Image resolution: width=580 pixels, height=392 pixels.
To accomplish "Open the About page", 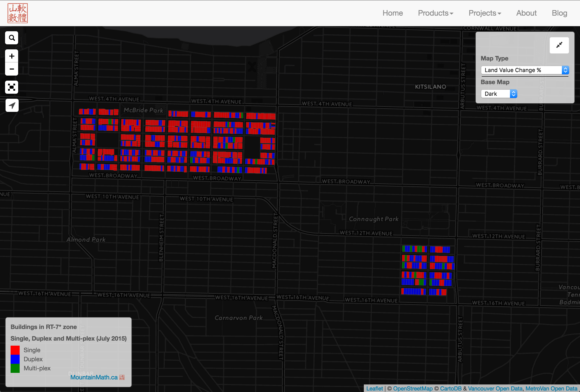I will pyautogui.click(x=526, y=13).
